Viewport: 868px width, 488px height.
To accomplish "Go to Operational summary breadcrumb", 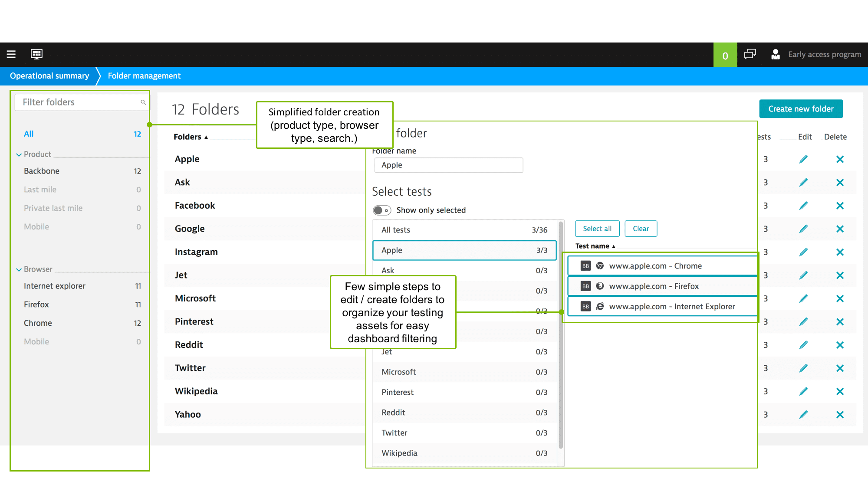I will [x=49, y=76].
